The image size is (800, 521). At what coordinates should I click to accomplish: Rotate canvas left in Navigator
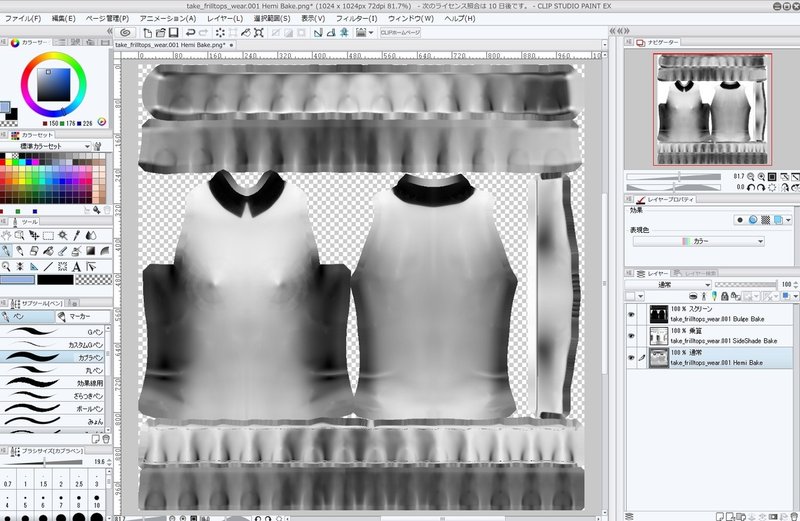click(751, 187)
